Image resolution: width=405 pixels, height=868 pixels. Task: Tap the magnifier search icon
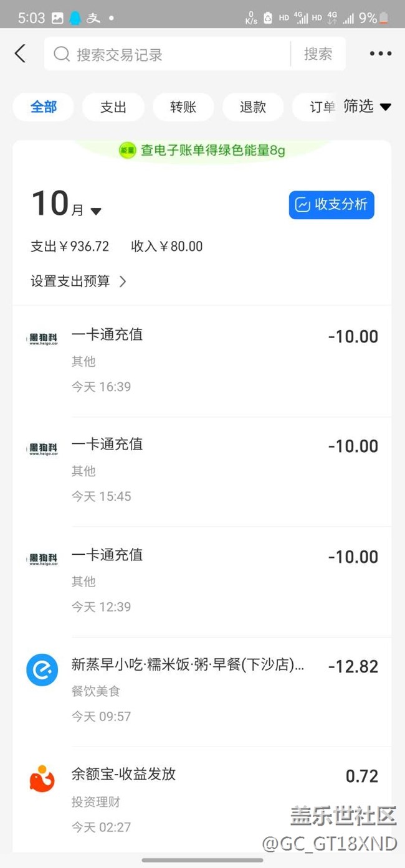(62, 54)
